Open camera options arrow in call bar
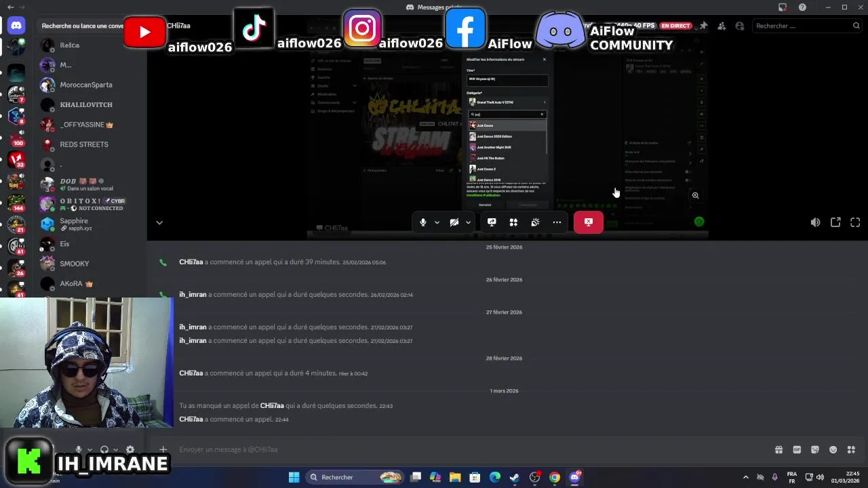Viewport: 868px width, 488px height. (x=468, y=222)
